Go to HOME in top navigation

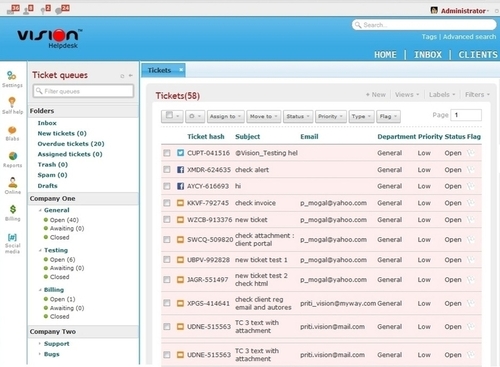pyautogui.click(x=385, y=55)
